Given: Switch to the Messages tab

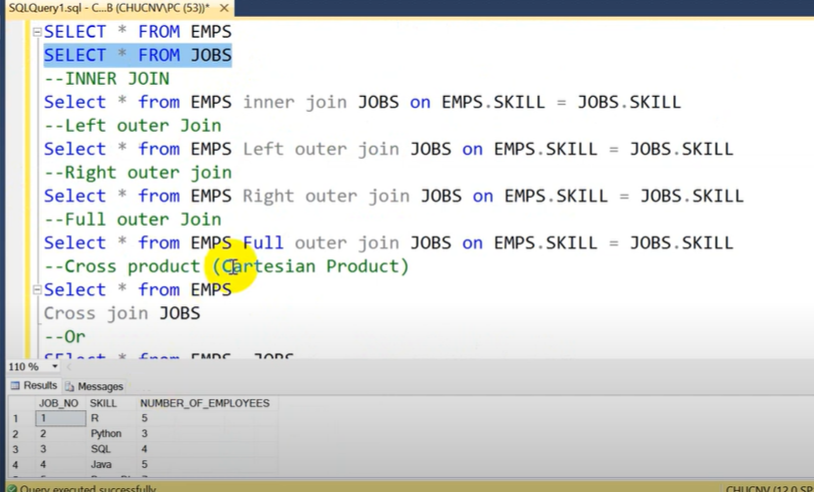Looking at the screenshot, I should pyautogui.click(x=100, y=386).
